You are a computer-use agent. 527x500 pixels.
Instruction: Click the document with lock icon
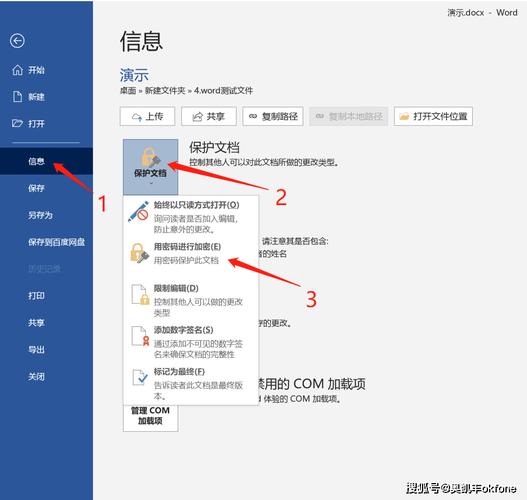140,294
